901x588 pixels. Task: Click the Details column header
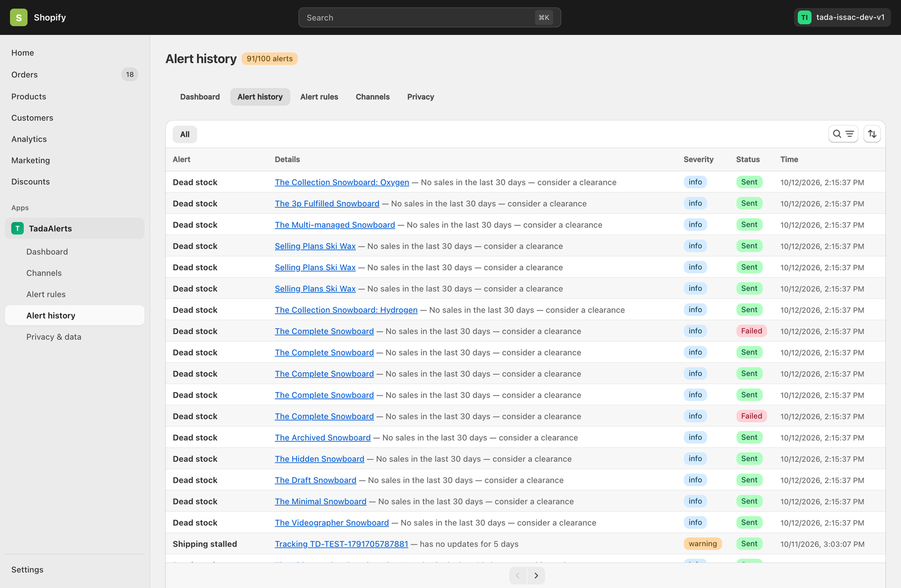tap(287, 159)
